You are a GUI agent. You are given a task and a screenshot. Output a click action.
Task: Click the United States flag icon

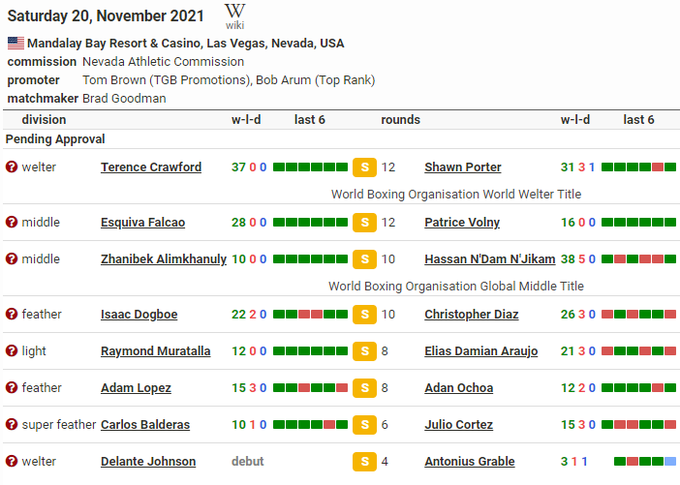[16, 43]
